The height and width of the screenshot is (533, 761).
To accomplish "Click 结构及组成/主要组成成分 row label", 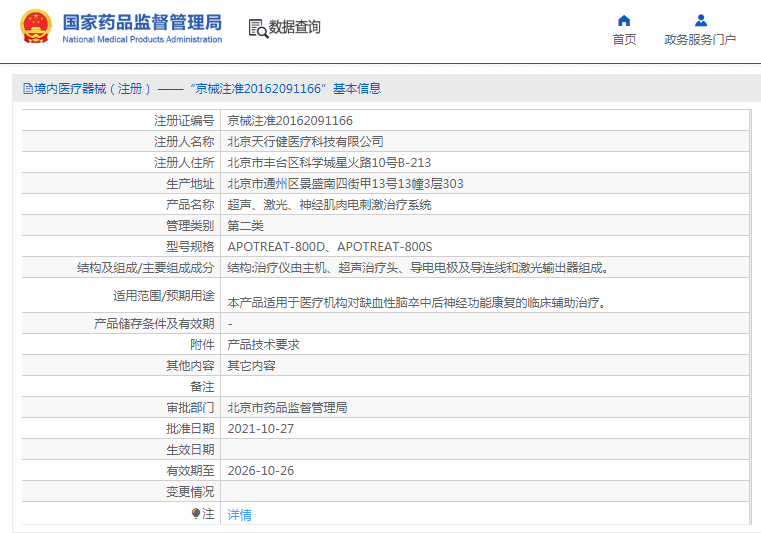I will click(146, 267).
